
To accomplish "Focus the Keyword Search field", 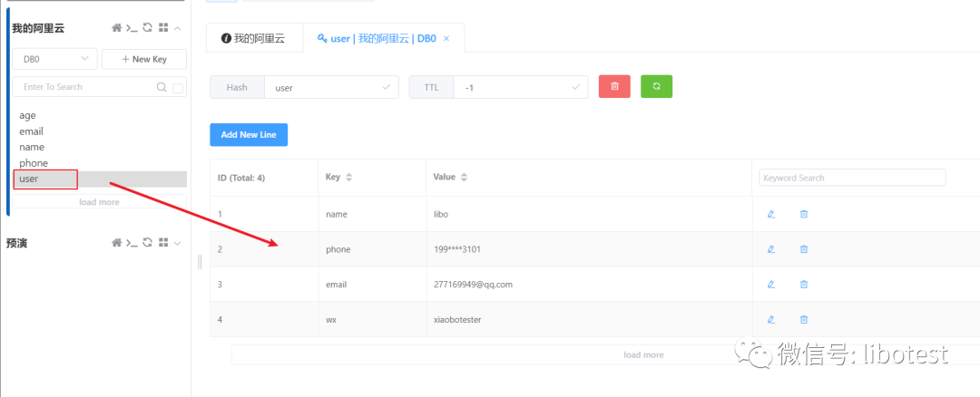I will pos(852,178).
